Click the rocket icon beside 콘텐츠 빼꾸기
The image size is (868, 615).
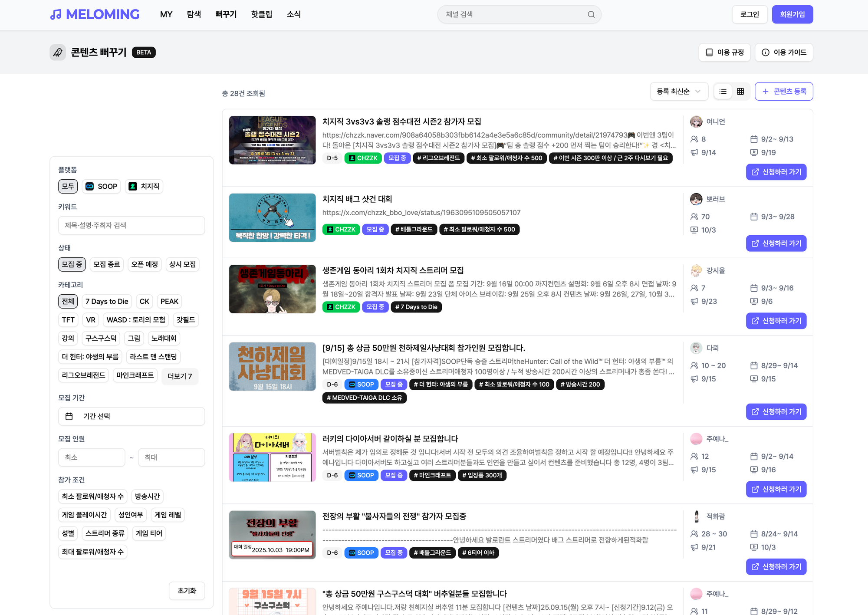tap(58, 53)
